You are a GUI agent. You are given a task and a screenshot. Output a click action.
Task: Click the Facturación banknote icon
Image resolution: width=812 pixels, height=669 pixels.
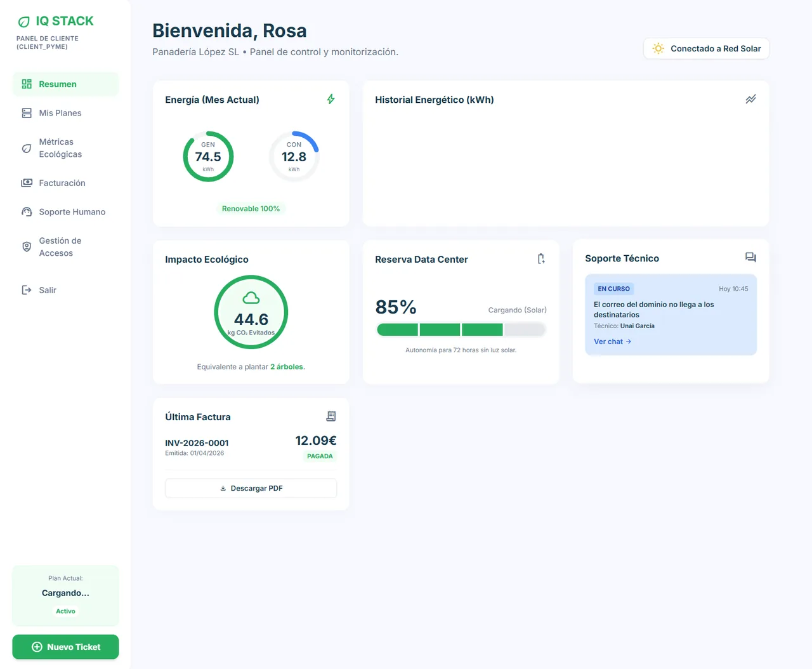27,183
